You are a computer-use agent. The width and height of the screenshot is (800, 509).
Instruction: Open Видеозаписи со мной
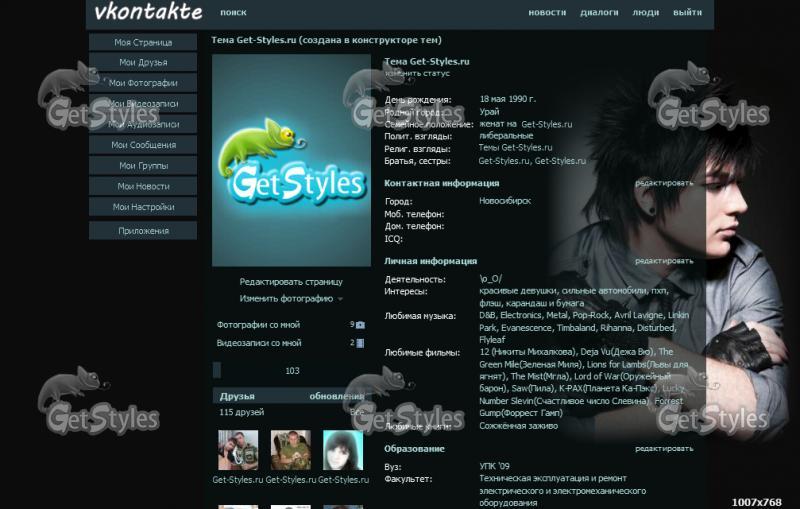pos(259,343)
